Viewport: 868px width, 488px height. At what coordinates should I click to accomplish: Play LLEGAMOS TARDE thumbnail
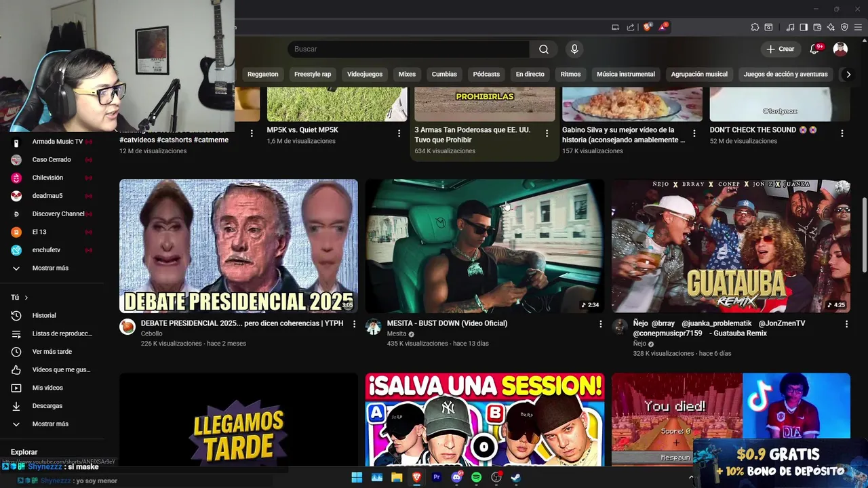coord(239,419)
